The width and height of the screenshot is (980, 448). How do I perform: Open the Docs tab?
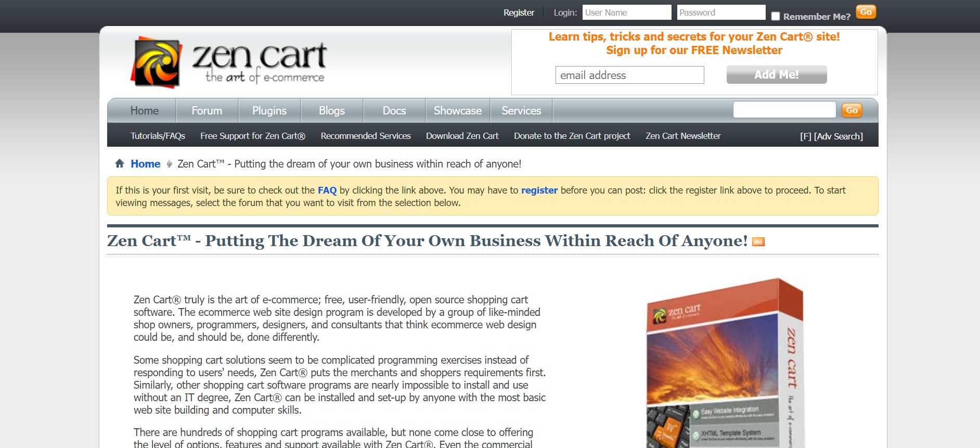coord(394,110)
